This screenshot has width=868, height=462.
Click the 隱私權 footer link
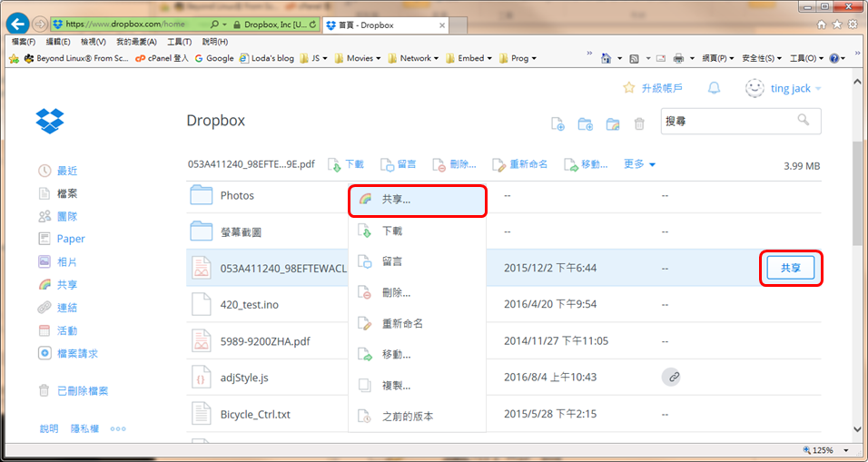tap(84, 428)
